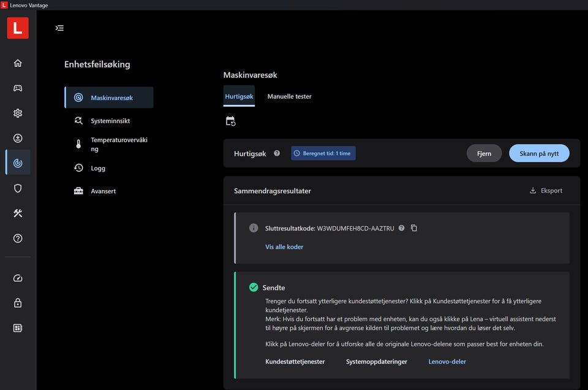
Task: Click the Avansert toolbox icon
Action: tap(78, 191)
